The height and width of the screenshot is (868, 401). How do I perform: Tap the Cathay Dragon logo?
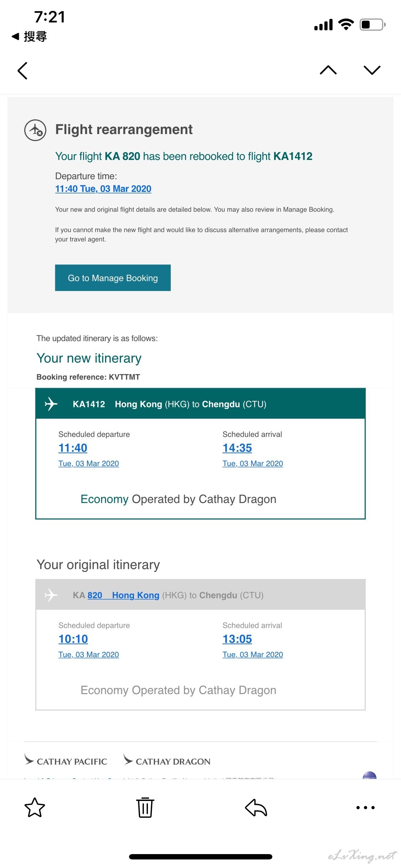(x=166, y=760)
